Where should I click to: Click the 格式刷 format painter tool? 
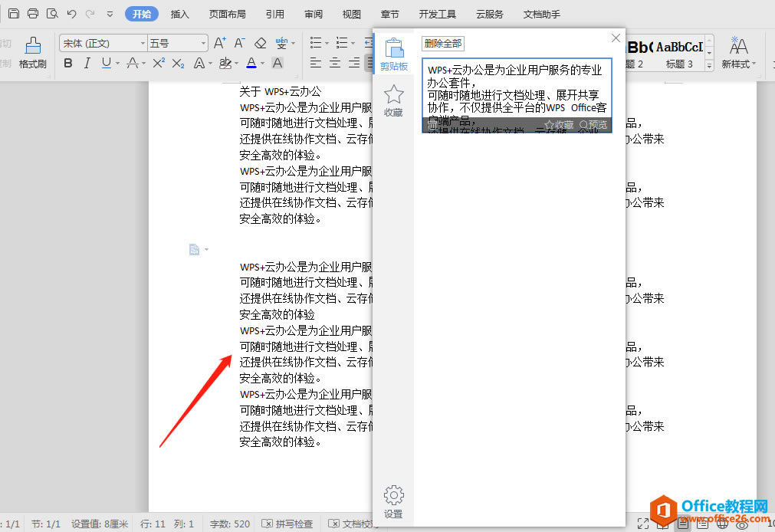click(33, 52)
